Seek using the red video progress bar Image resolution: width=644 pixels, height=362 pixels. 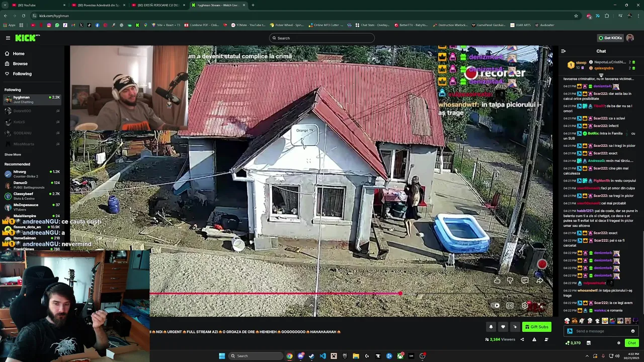pos(275,294)
